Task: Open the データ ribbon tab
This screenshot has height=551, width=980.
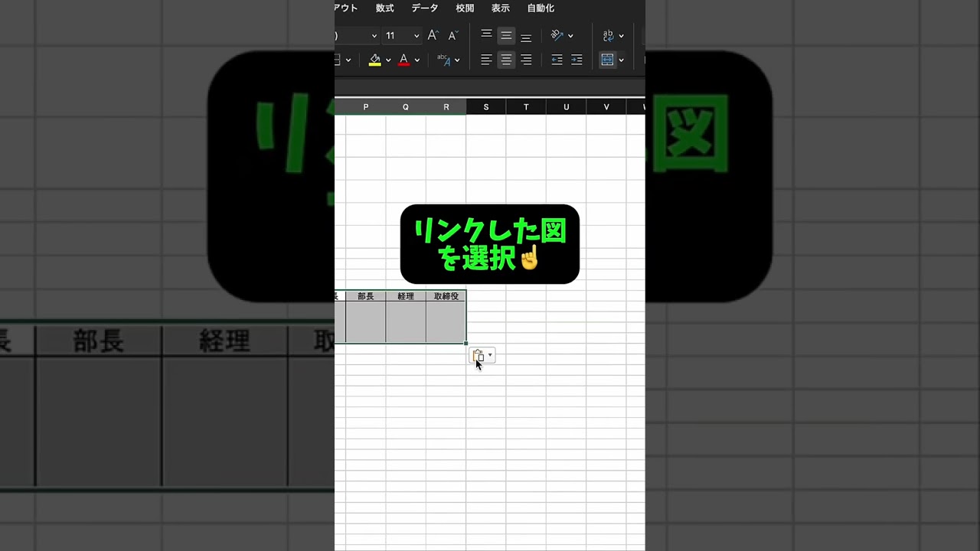Action: point(425,8)
